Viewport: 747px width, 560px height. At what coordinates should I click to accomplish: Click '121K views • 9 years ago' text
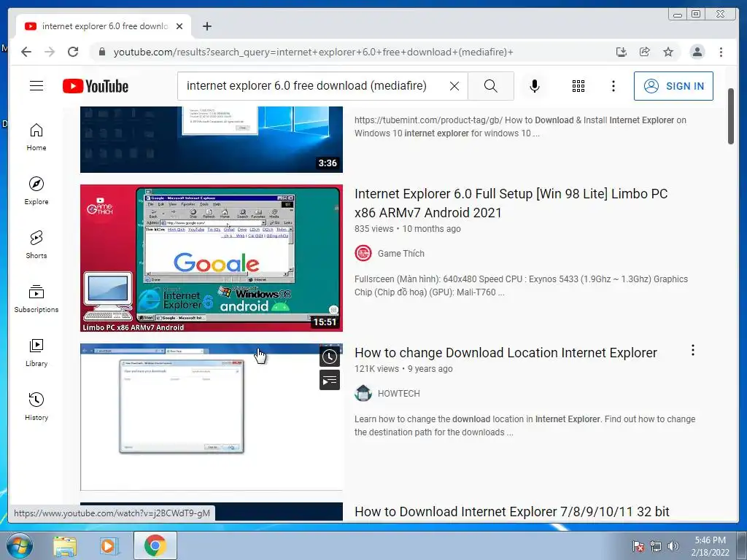[403, 368]
